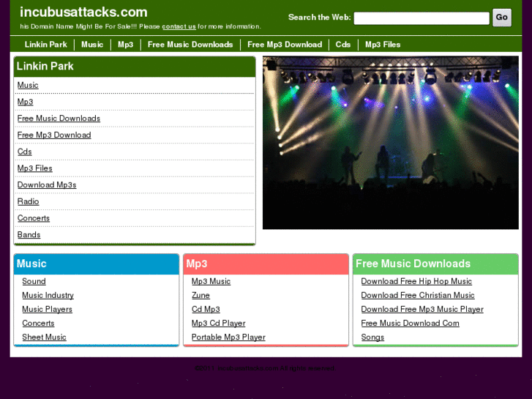This screenshot has height=399, width=532.
Task: Select Music in the navigation bar
Action: pos(92,45)
